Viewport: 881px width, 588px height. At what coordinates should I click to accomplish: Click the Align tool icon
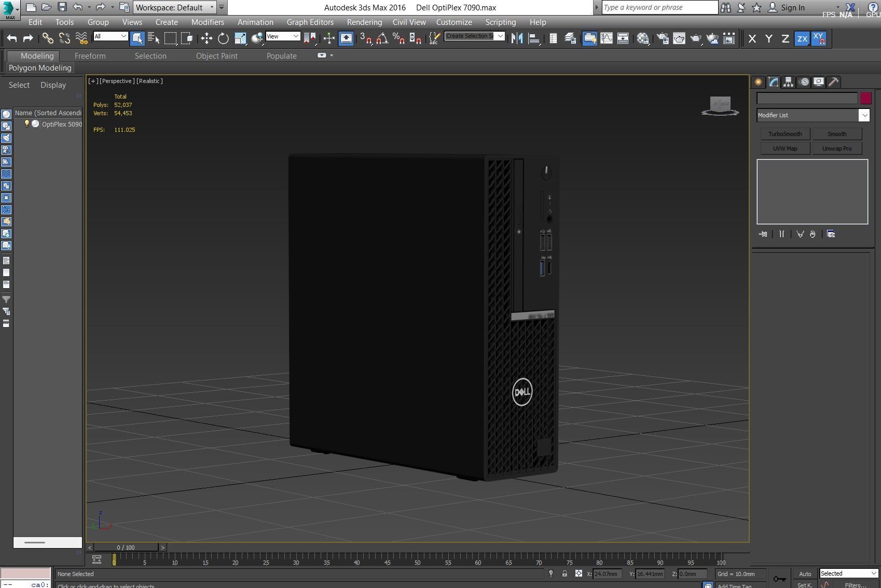(x=533, y=38)
